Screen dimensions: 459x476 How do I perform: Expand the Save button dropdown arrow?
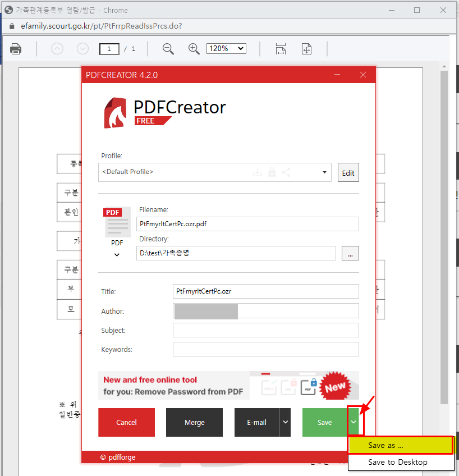[354, 422]
